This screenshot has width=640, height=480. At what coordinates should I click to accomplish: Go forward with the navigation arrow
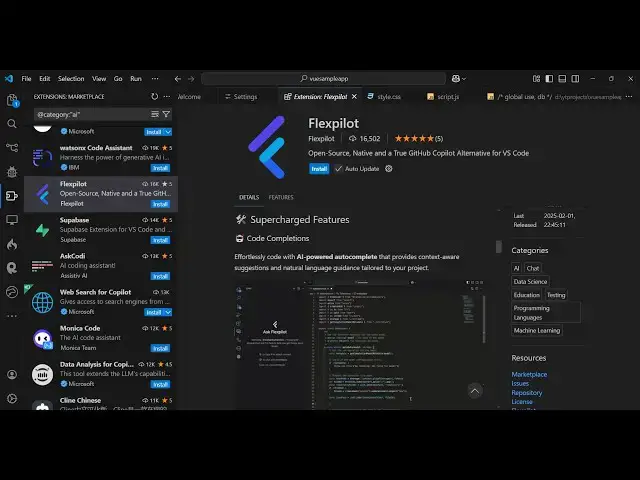(x=191, y=79)
